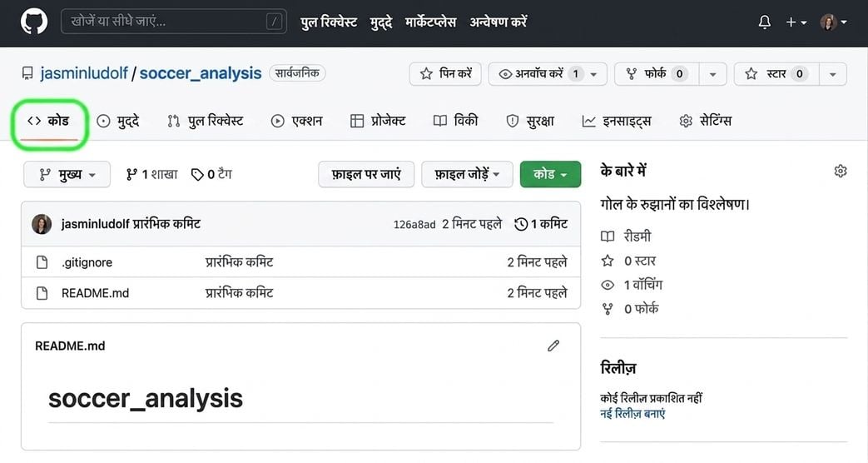Image resolution: width=868 pixels, height=463 pixels.
Task: Click the committer avatar in commit row
Action: tap(42, 224)
